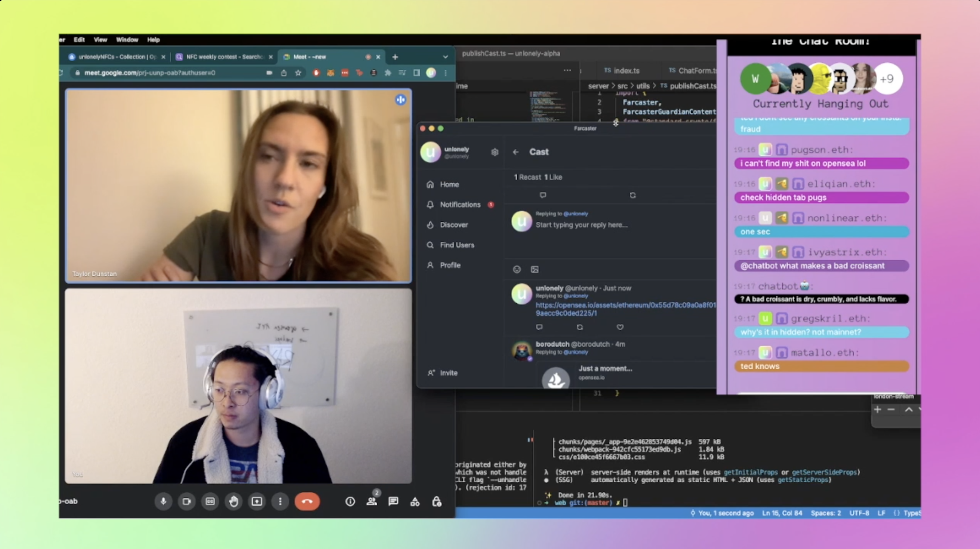Screen dimensions: 980x549
Task: Toggle closed captions in Google Meet
Action: click(x=210, y=501)
